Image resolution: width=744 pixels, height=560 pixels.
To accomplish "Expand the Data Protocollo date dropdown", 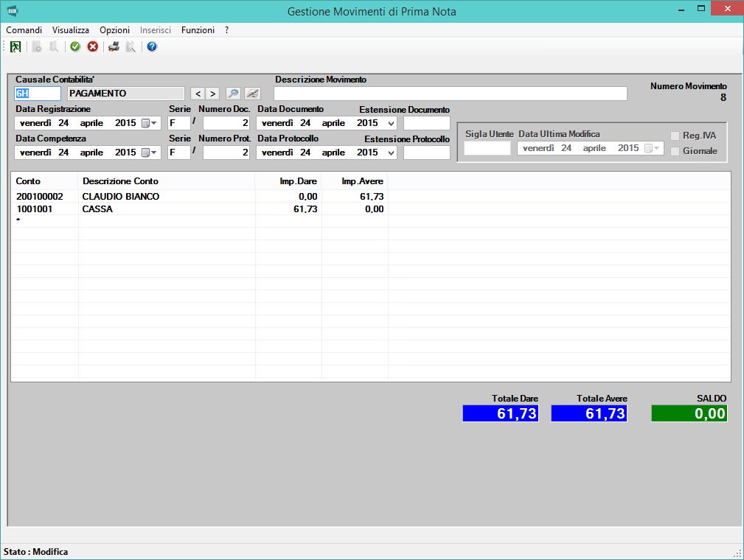I will [390, 153].
